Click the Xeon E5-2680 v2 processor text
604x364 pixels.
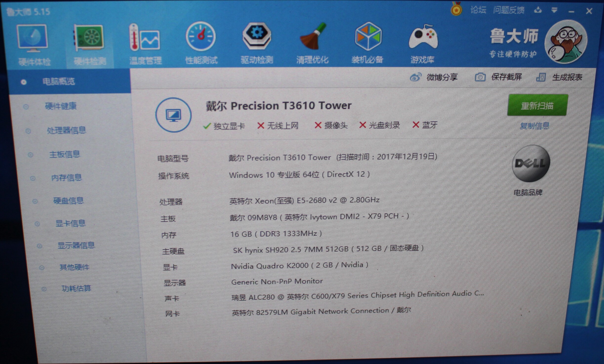click(304, 201)
